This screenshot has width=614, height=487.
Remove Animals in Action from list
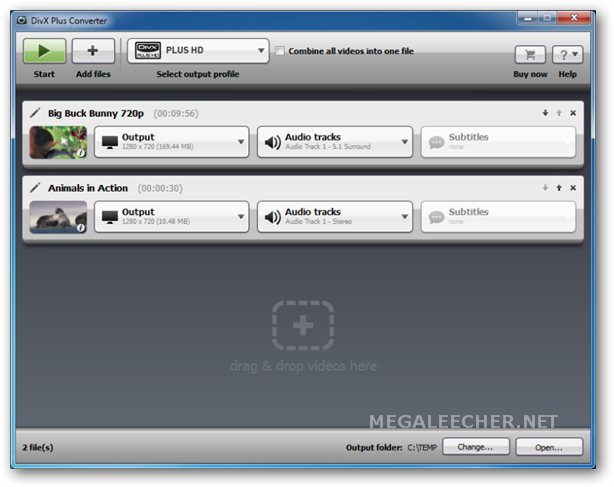pyautogui.click(x=573, y=188)
